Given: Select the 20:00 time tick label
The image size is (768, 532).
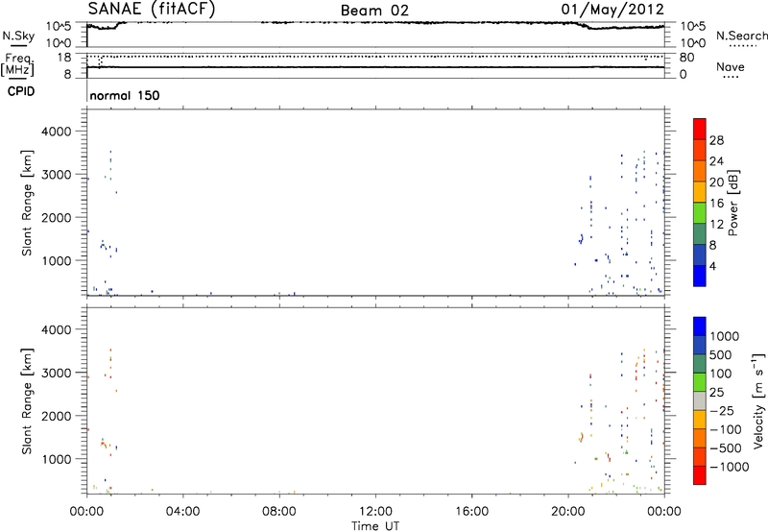Looking at the screenshot, I should click(x=568, y=512).
